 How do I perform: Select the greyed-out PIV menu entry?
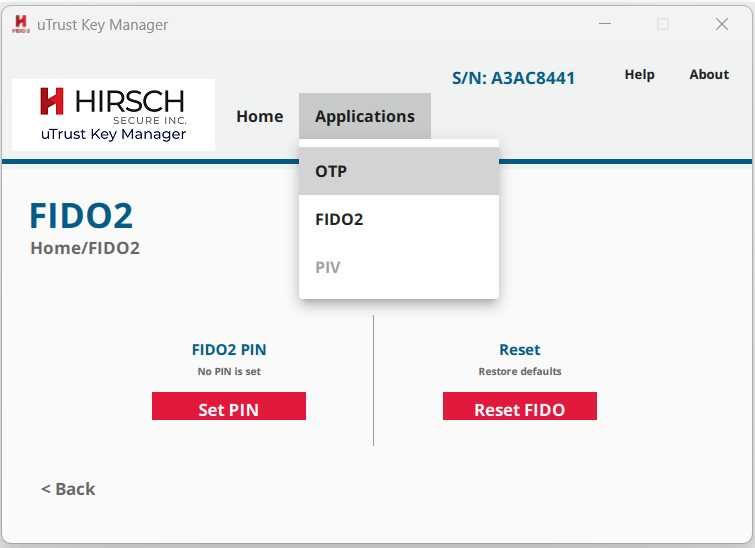click(x=399, y=267)
